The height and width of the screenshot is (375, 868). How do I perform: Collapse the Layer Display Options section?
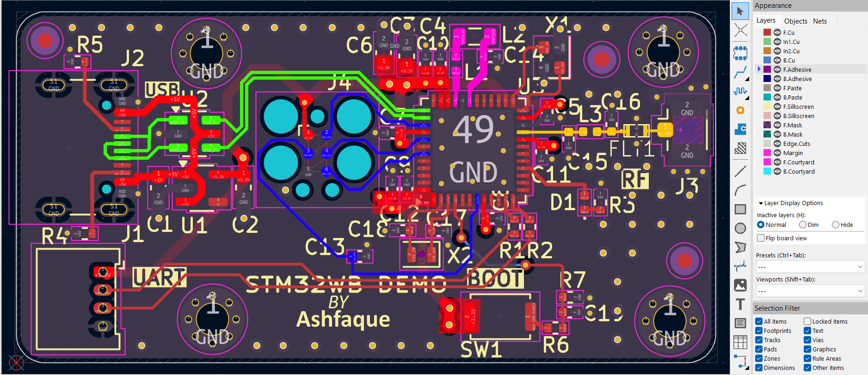coord(761,203)
